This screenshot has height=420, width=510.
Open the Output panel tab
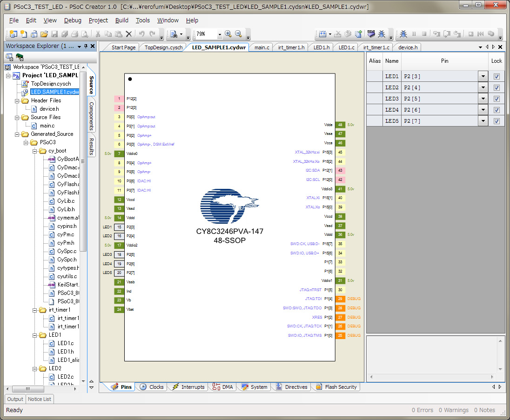[x=15, y=399]
